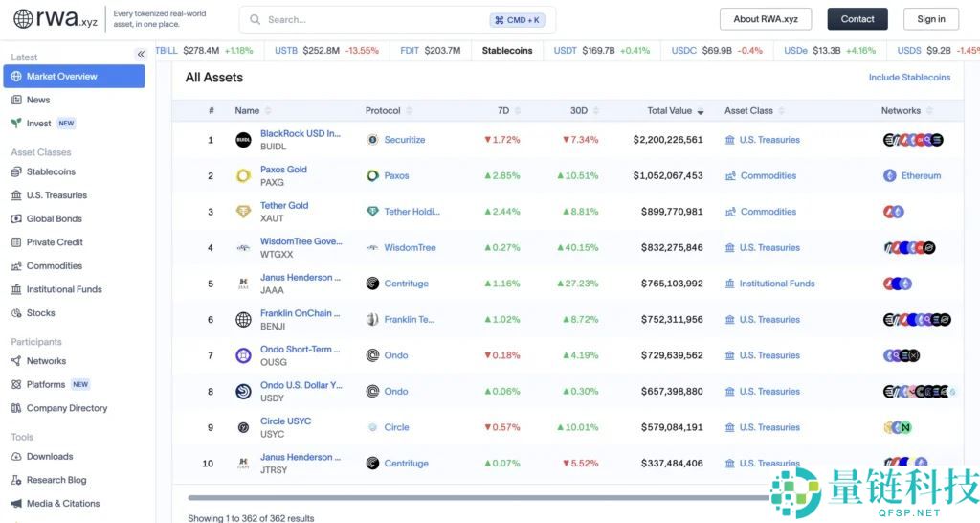Click the Paxos Gold token icon
980x523 pixels.
pos(243,176)
